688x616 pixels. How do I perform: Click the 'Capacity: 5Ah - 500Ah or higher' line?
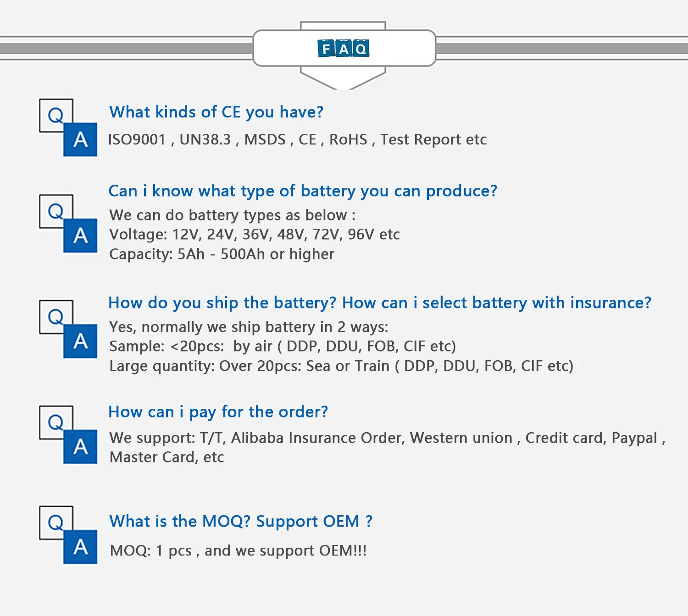click(x=222, y=254)
